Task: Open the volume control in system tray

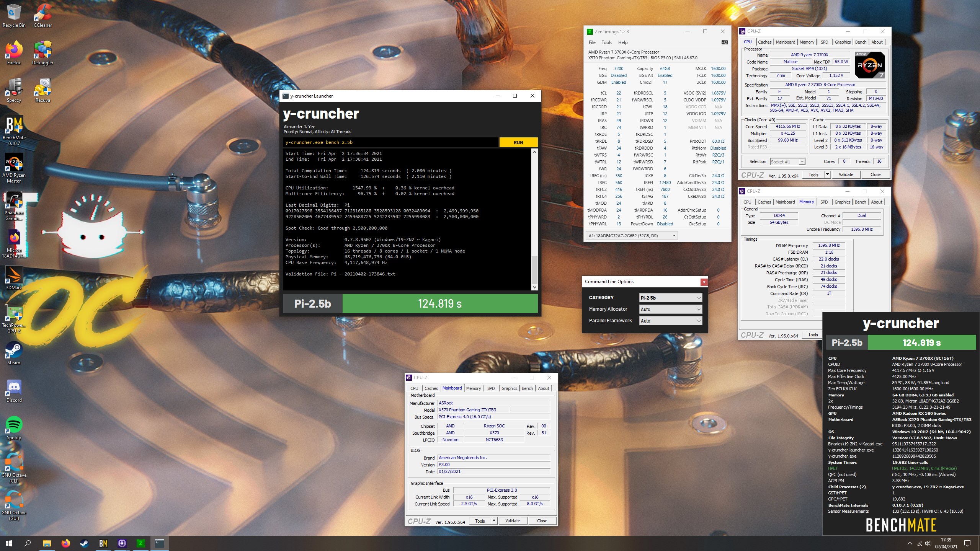Action: coord(928,543)
